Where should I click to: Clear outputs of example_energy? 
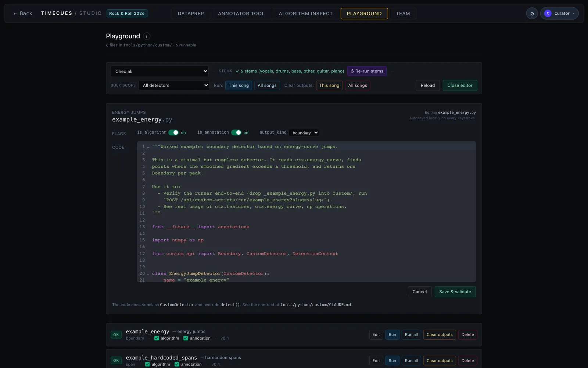coord(440,335)
